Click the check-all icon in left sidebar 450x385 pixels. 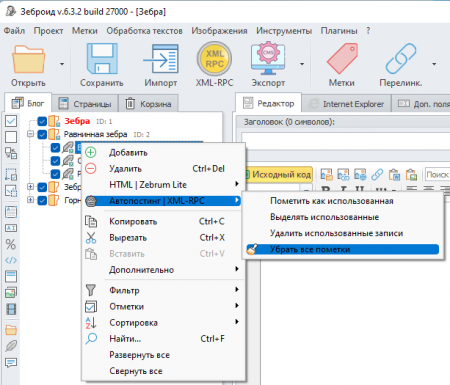tap(11, 121)
